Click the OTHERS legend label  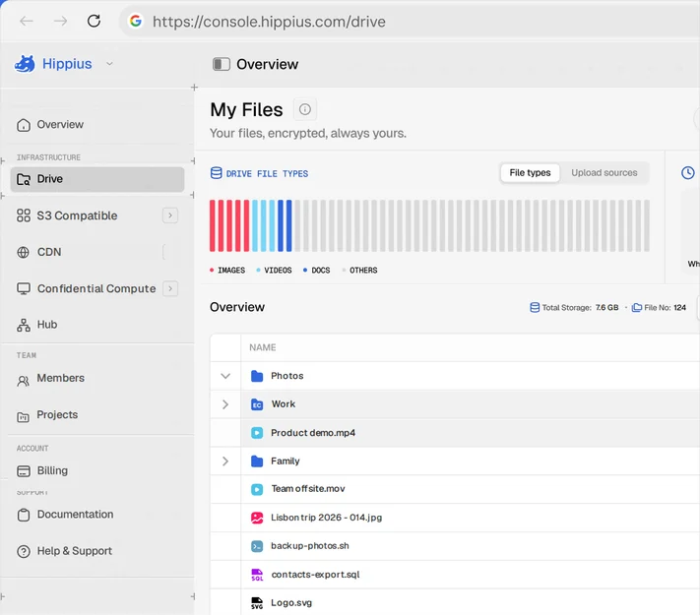pos(363,271)
